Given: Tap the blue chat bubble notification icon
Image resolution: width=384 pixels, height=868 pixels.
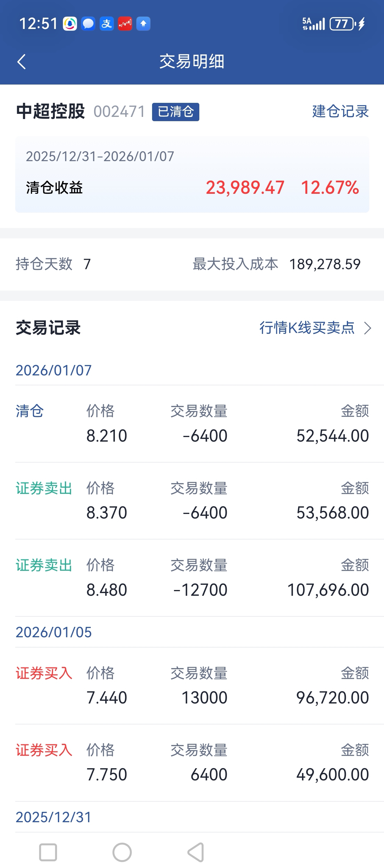Looking at the screenshot, I should [x=88, y=24].
